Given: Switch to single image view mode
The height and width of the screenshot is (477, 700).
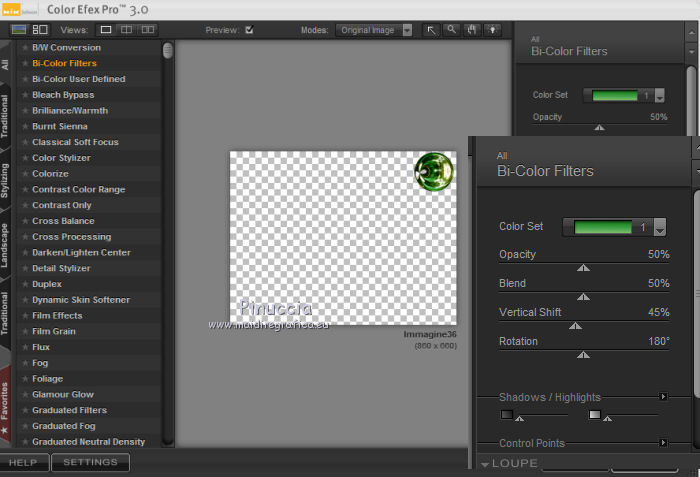Looking at the screenshot, I should [106, 30].
